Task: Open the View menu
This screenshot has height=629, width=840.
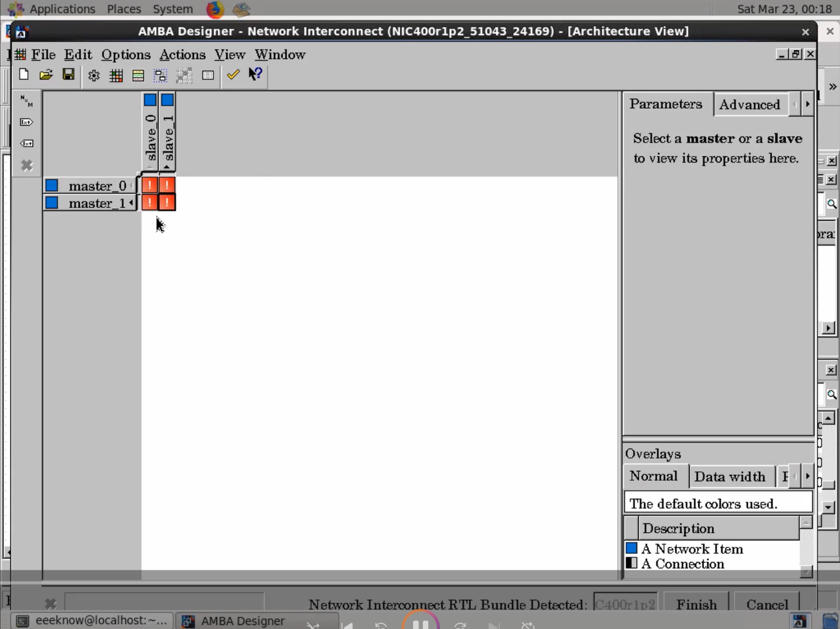Action: pyautogui.click(x=230, y=54)
